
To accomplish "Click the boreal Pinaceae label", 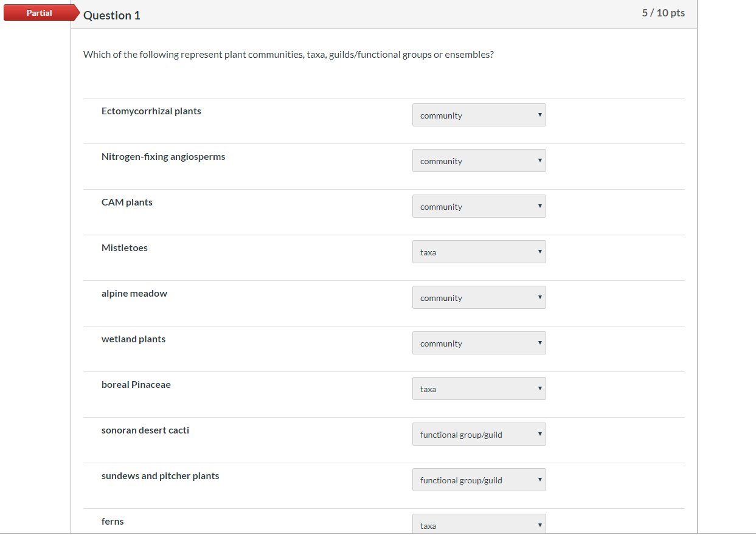I will (x=136, y=385).
